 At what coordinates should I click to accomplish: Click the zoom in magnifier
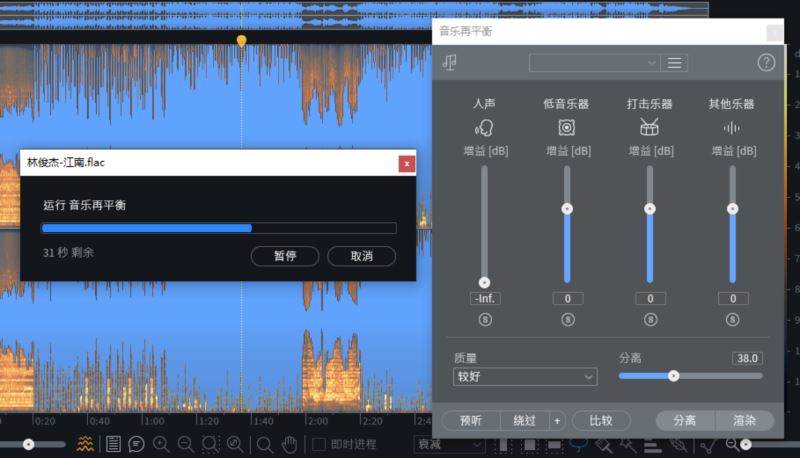click(x=161, y=444)
